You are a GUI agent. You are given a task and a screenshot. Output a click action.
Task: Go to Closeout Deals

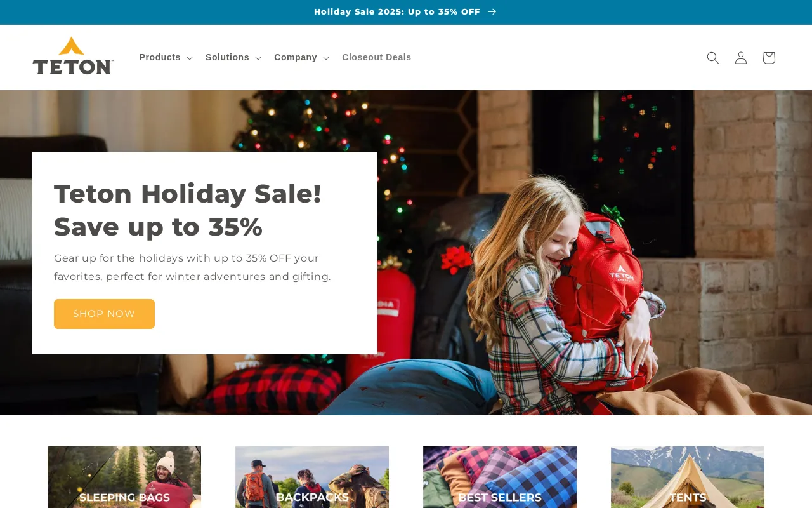[x=377, y=57]
